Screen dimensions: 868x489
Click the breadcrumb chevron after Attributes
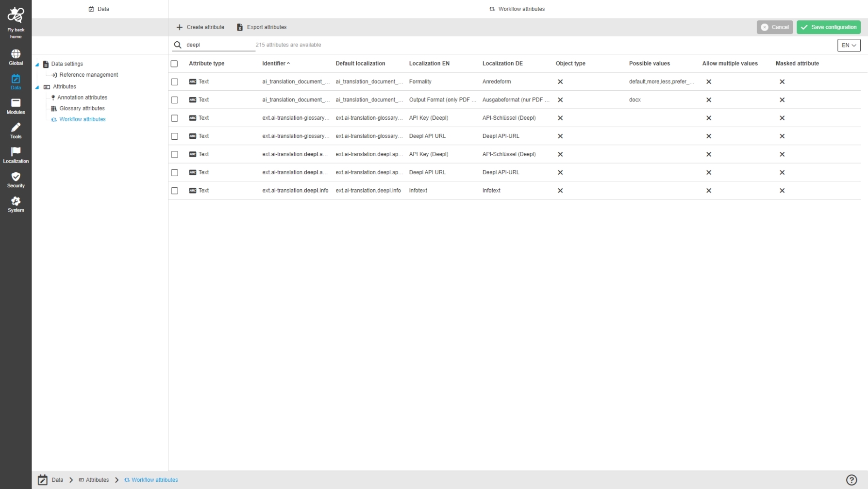coord(117,480)
